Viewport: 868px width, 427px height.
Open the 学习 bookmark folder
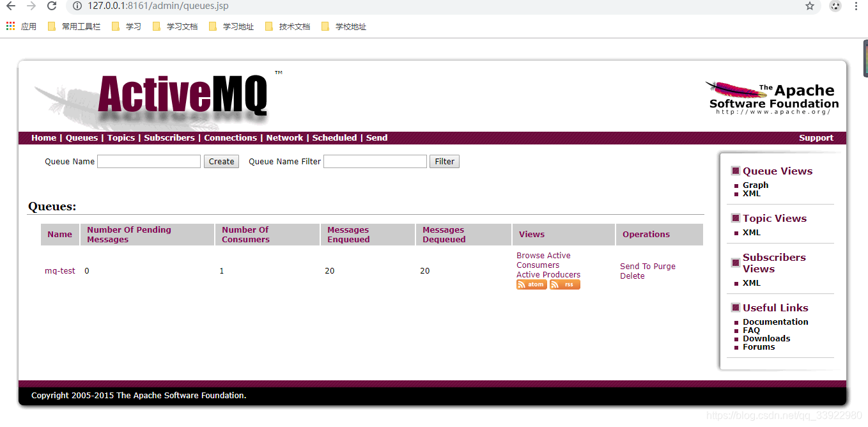click(x=127, y=27)
